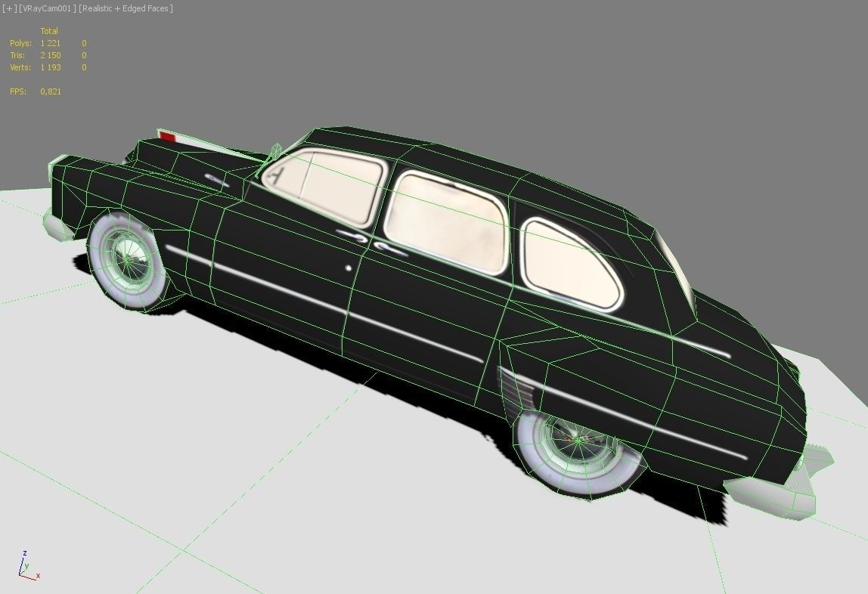The image size is (868, 594).
Task: Click the 'Total' column header
Action: tap(48, 31)
